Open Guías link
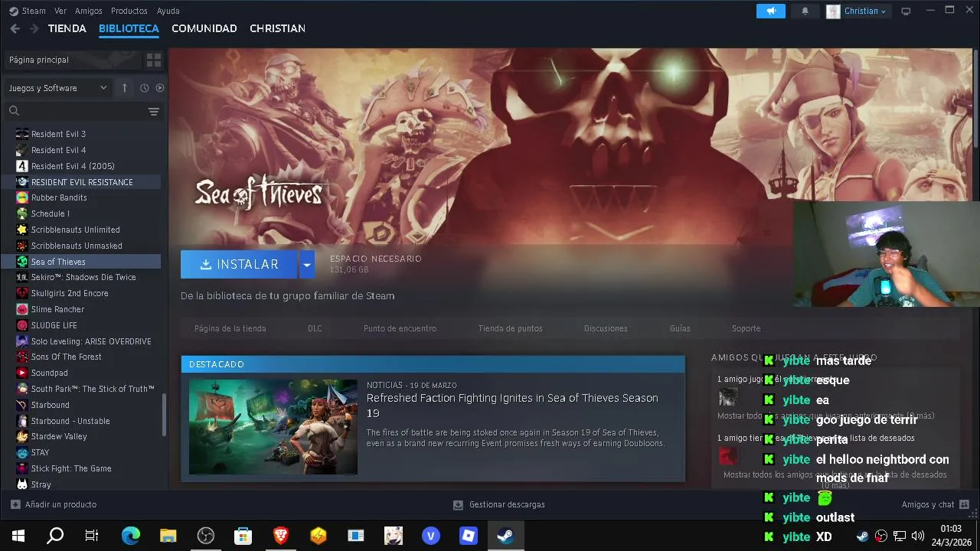The image size is (980, 551). pyautogui.click(x=680, y=328)
